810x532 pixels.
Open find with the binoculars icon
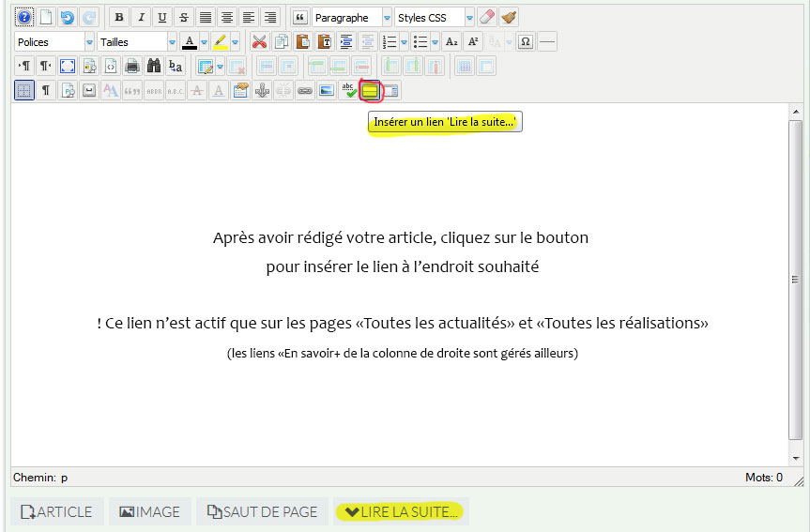[153, 67]
